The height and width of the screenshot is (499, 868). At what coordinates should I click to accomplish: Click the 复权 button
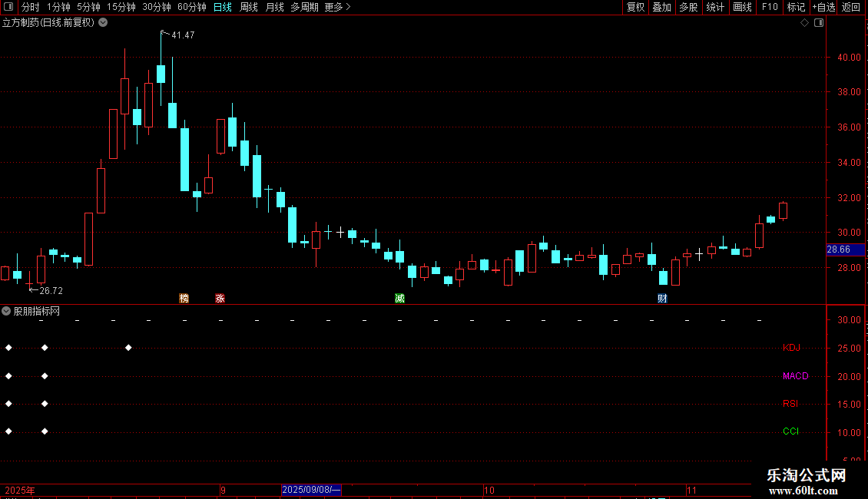click(635, 7)
